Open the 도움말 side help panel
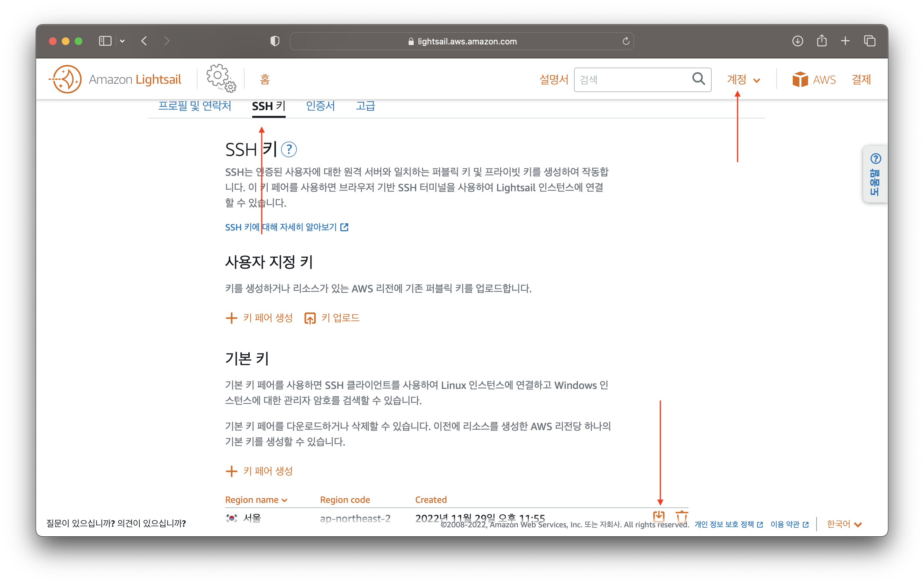Screen dimensions: 924x584 coord(875,175)
